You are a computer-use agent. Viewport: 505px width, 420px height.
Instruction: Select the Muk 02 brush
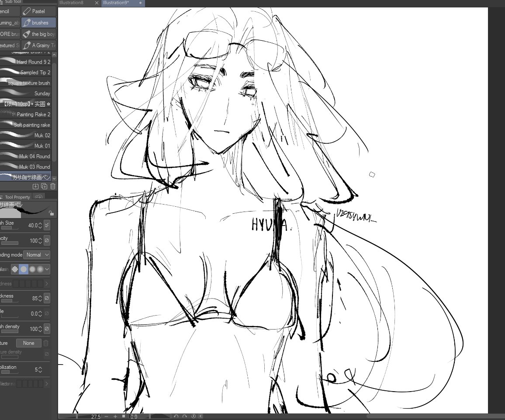[x=25, y=135]
